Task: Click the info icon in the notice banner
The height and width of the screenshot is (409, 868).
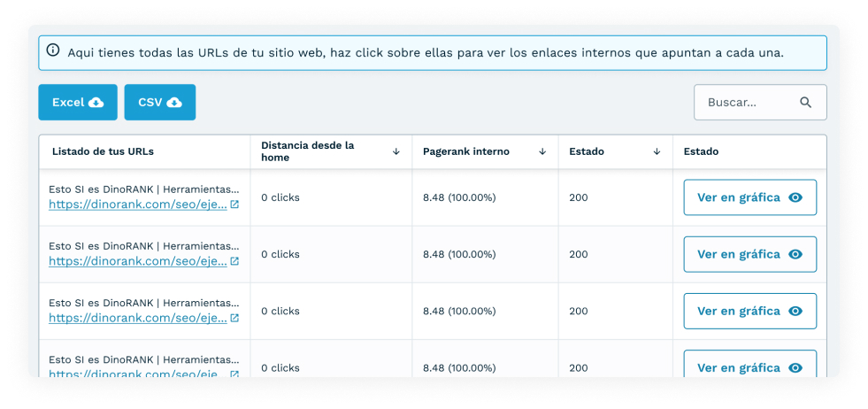Action: click(x=52, y=50)
